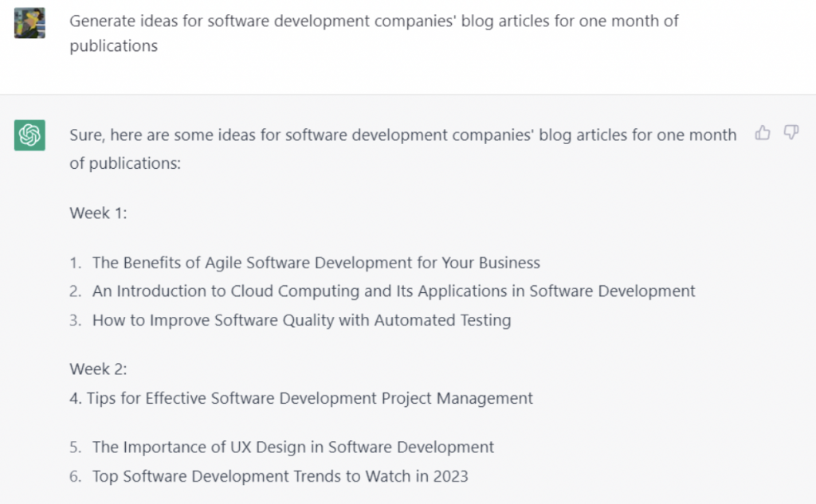The image size is (816, 504).
Task: Click the list number 1 marker
Action: click(x=76, y=263)
